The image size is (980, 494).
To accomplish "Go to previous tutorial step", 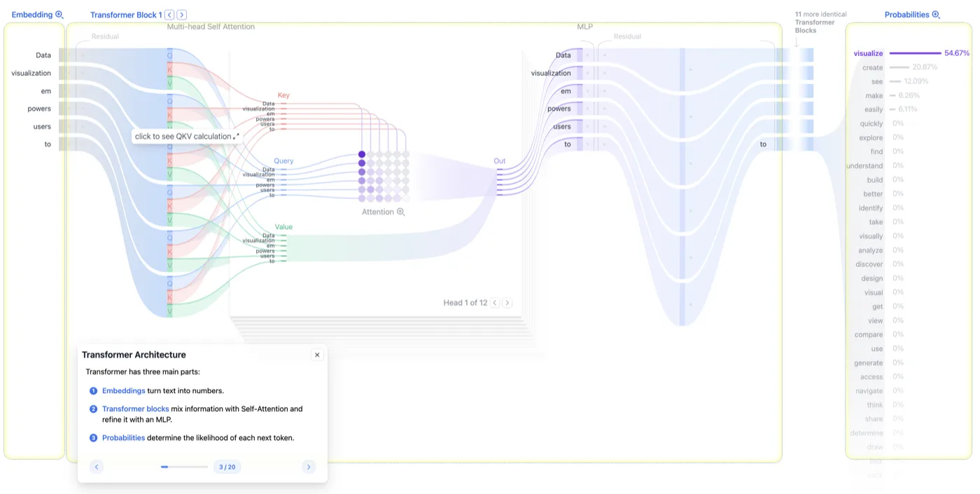I will 97,467.
